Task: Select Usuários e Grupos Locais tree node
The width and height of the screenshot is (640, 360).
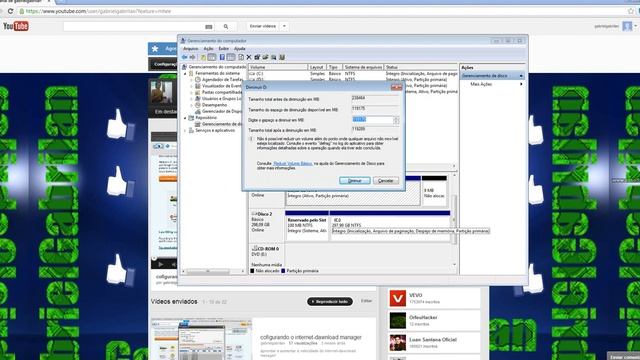Action: click(x=222, y=98)
